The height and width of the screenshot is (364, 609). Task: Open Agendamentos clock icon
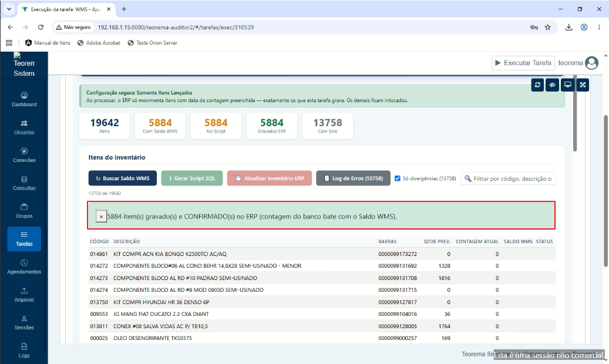coord(24,262)
